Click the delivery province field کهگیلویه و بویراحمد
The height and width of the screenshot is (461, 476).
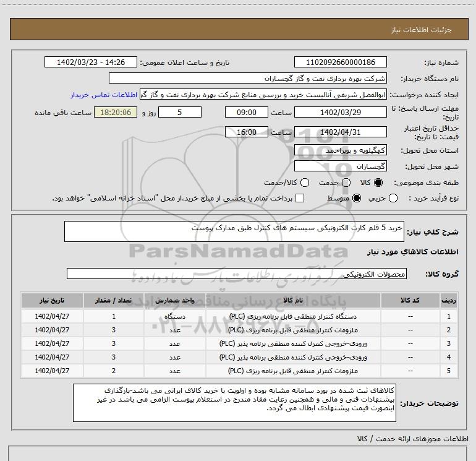tap(340, 150)
